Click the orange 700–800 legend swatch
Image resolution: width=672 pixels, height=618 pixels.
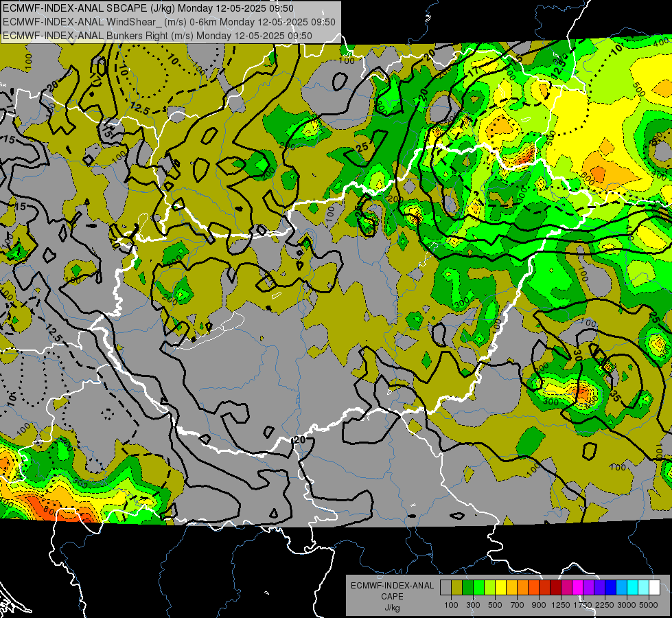[523, 587]
